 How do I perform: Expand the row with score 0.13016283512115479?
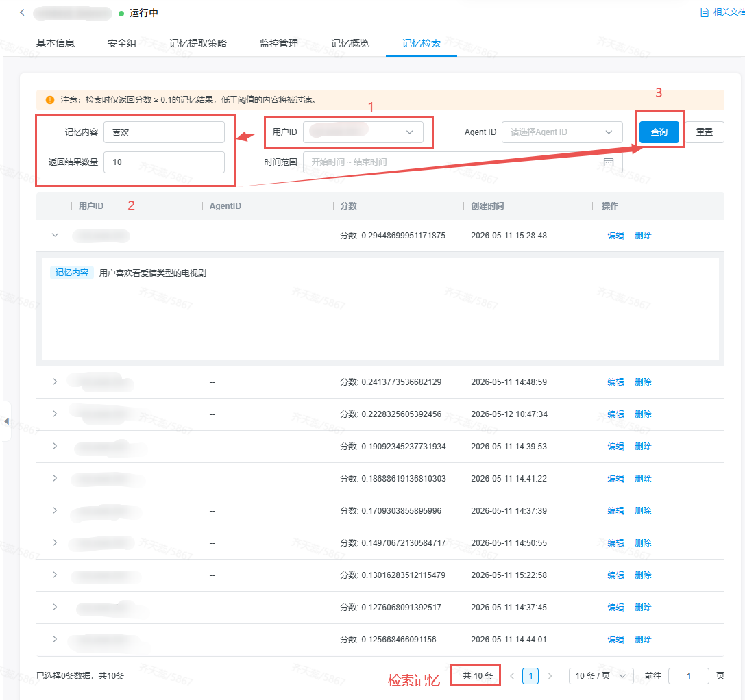point(55,575)
